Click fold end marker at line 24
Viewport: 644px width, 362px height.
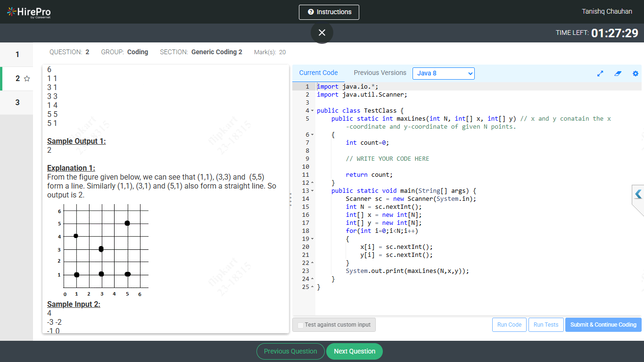(x=312, y=279)
